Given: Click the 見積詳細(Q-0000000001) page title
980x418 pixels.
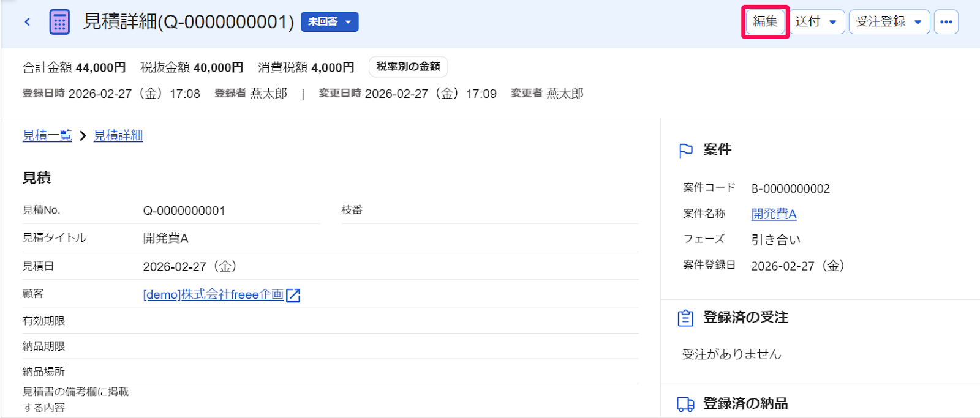Looking at the screenshot, I should click(189, 22).
